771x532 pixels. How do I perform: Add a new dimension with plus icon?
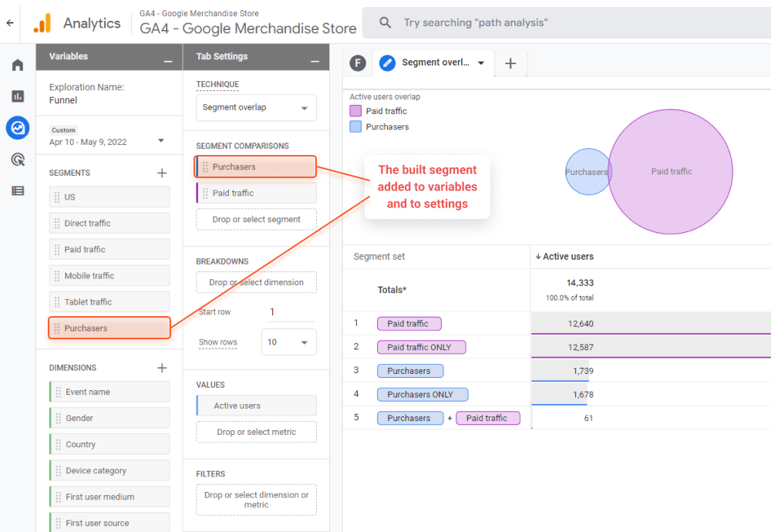click(162, 368)
